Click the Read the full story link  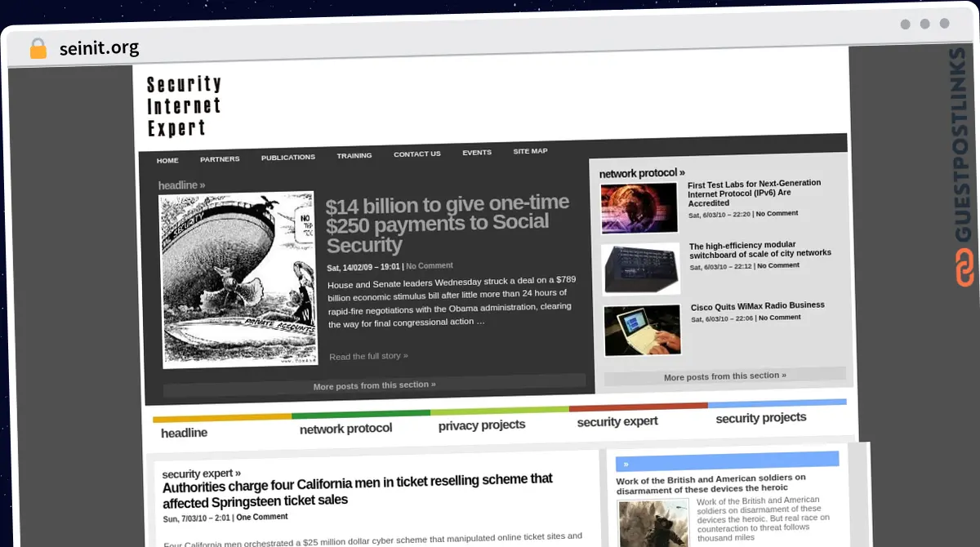(367, 355)
